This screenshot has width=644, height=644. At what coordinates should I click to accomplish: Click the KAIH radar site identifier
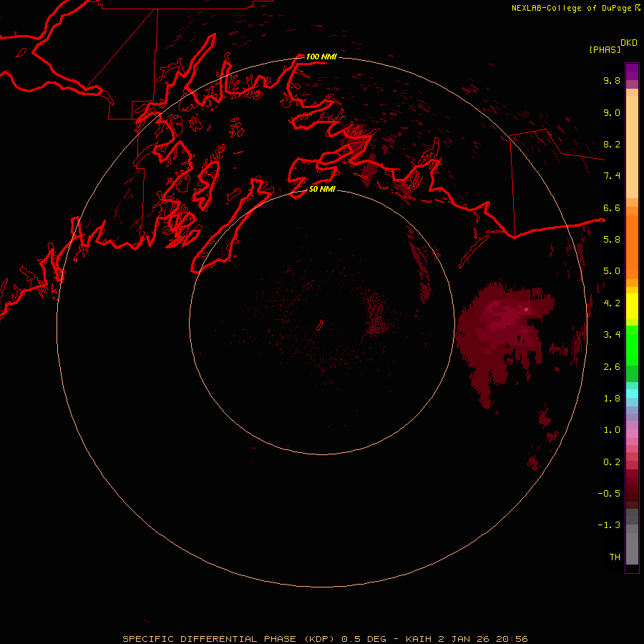pyautogui.click(x=419, y=639)
